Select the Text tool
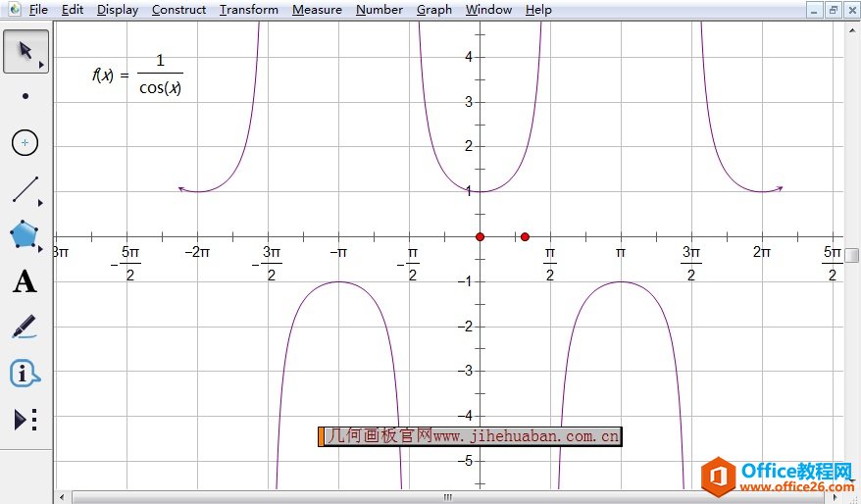861x504 pixels. [25, 281]
